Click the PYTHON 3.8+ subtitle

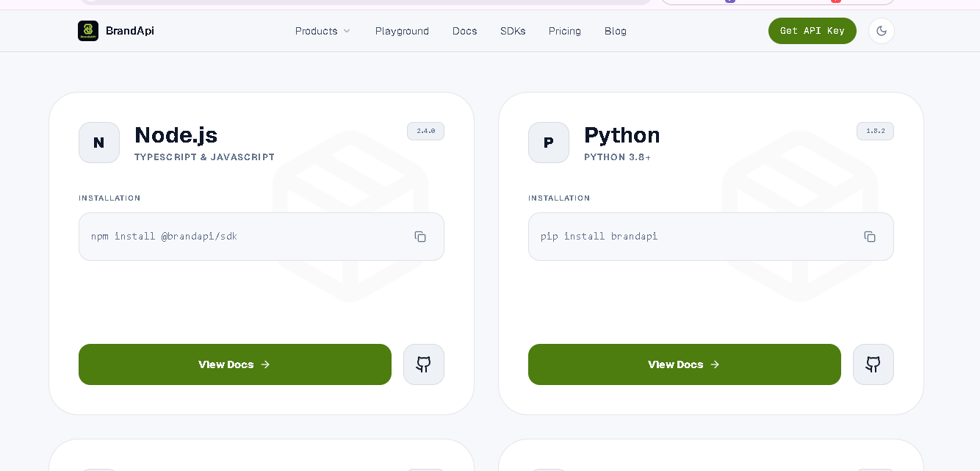coord(617,157)
